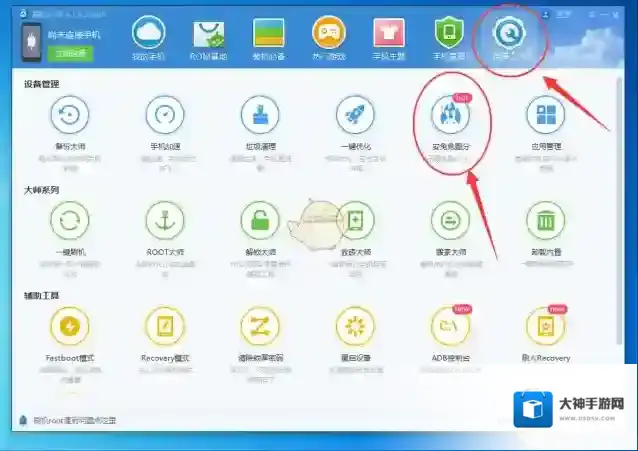The image size is (638, 451).
Task: Switch to the phone themes shirt tab
Action: click(389, 38)
